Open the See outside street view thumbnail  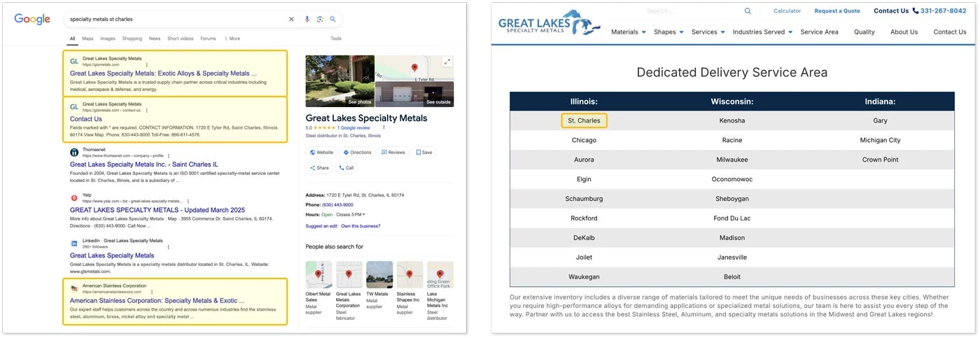(414, 94)
